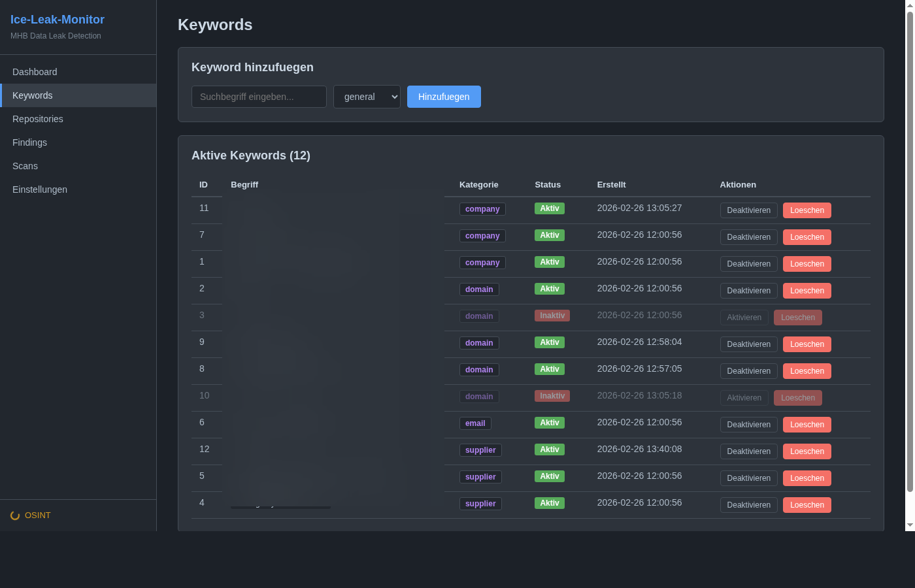Open the general category dropdown

pyautogui.click(x=367, y=97)
